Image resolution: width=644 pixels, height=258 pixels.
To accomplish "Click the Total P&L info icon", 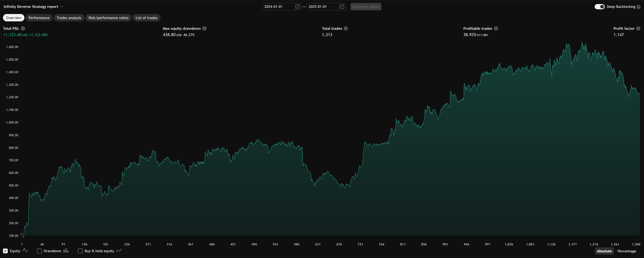I will point(23,28).
